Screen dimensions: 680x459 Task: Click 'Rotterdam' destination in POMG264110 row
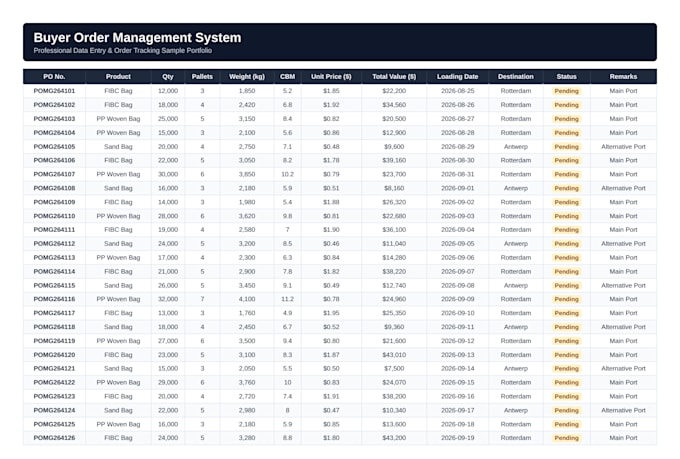[516, 216]
